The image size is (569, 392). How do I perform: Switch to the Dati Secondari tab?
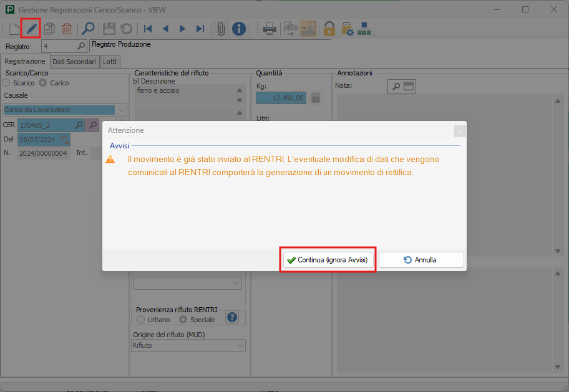74,62
